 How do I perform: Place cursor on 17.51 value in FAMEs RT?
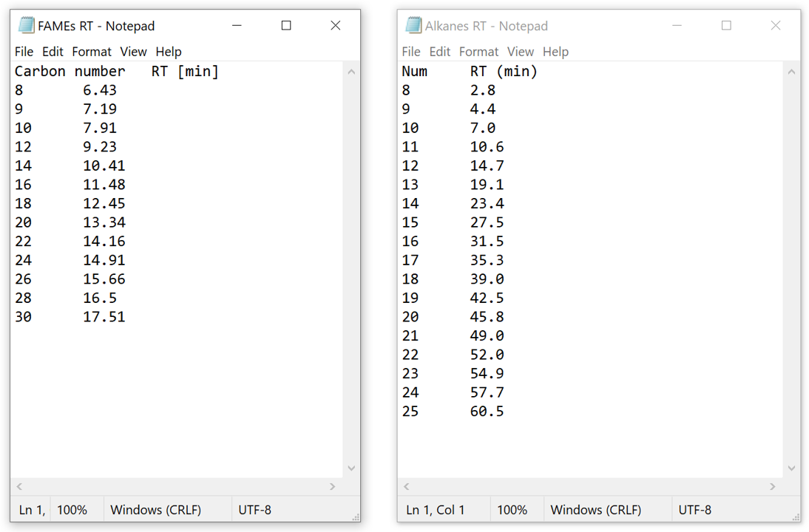(x=104, y=317)
